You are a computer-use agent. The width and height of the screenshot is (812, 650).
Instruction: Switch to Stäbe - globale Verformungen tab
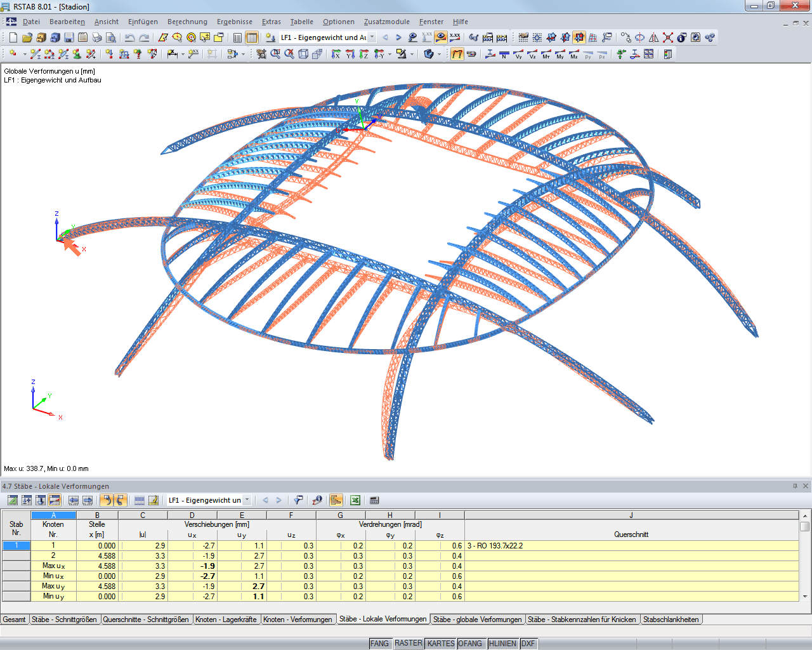(x=478, y=620)
